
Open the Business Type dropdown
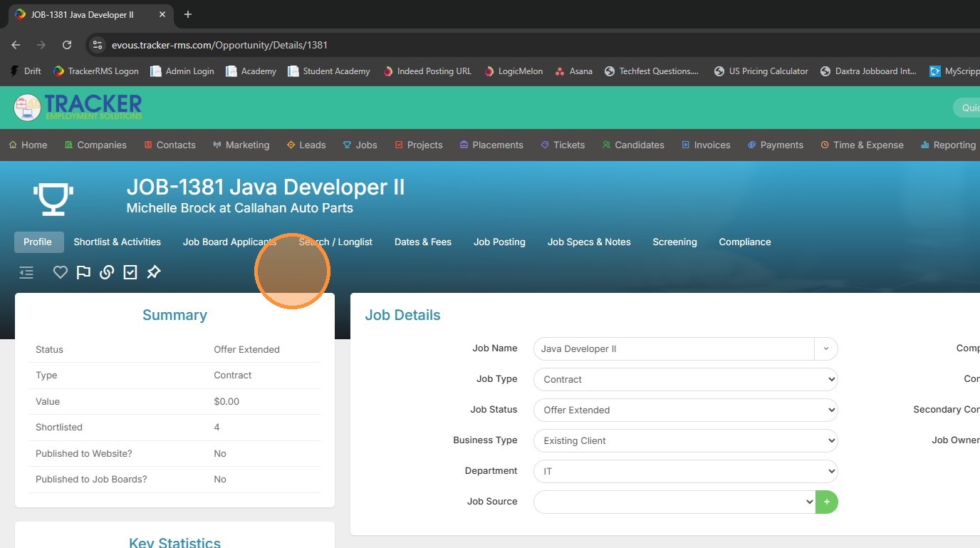click(685, 441)
